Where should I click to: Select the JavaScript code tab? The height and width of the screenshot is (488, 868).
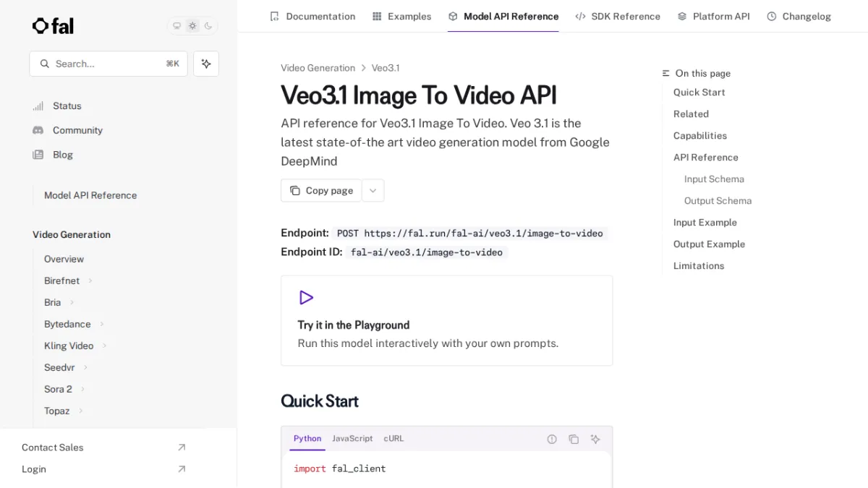pos(352,439)
